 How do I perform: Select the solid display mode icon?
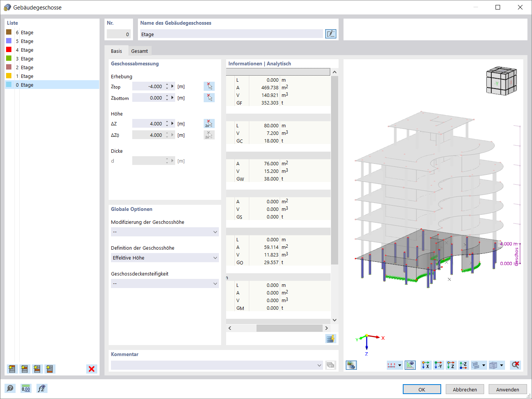pos(475,365)
